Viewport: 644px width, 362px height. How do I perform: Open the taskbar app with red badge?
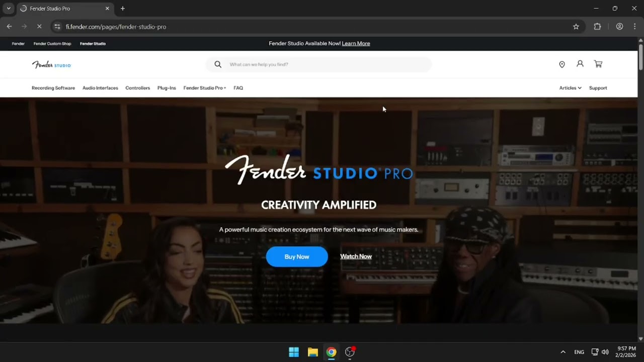(350, 352)
